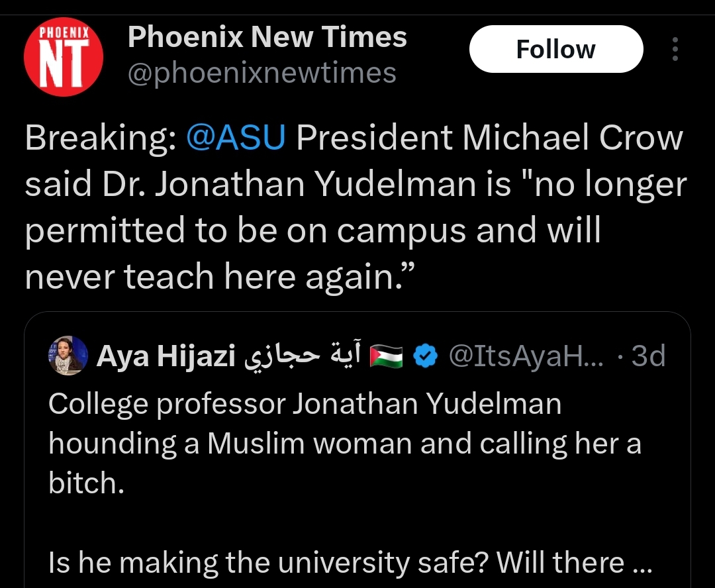This screenshot has height=588, width=715.
Task: Click the quoted line 'never teach here again.'
Action: (x=219, y=277)
